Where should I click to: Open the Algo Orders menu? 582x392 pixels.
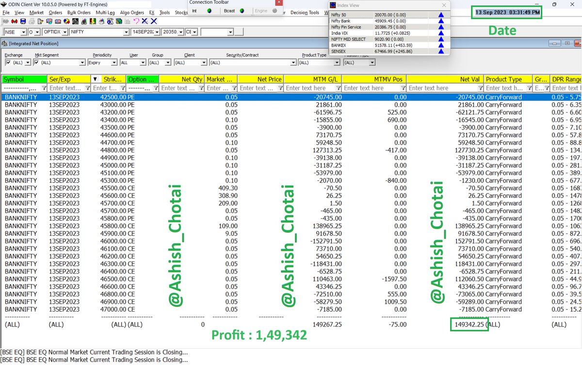click(131, 13)
